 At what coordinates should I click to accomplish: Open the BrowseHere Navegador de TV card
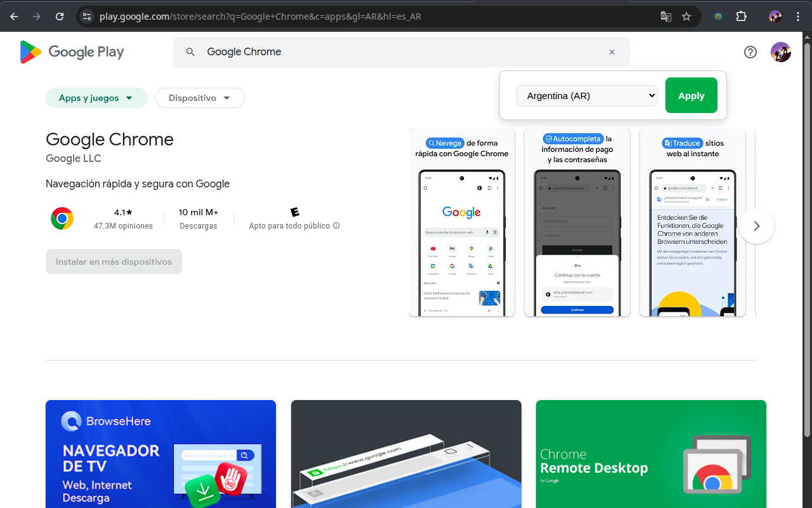tap(160, 454)
